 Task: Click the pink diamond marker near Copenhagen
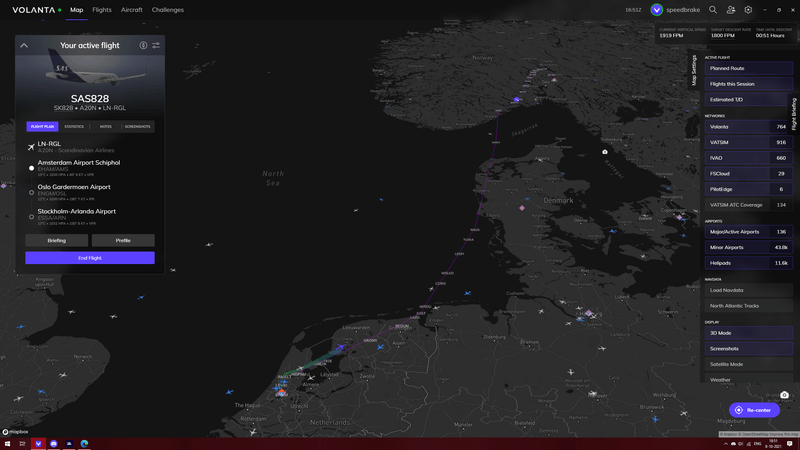point(679,217)
